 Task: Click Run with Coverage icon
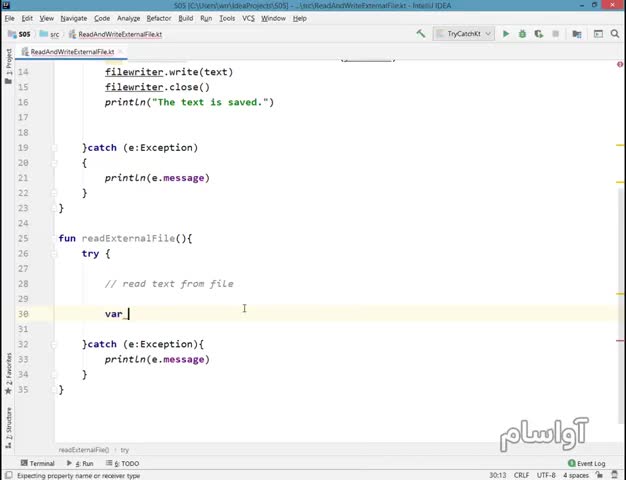[x=539, y=34]
